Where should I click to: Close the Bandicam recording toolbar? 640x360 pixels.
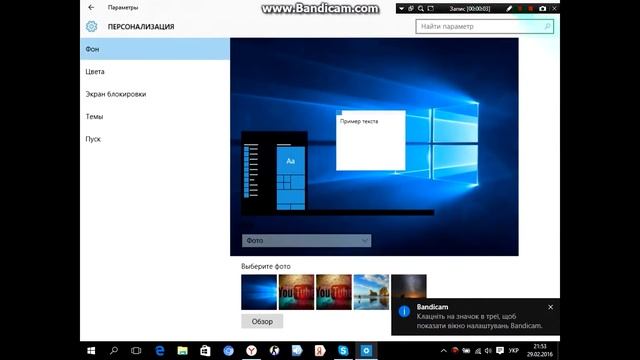(x=554, y=9)
